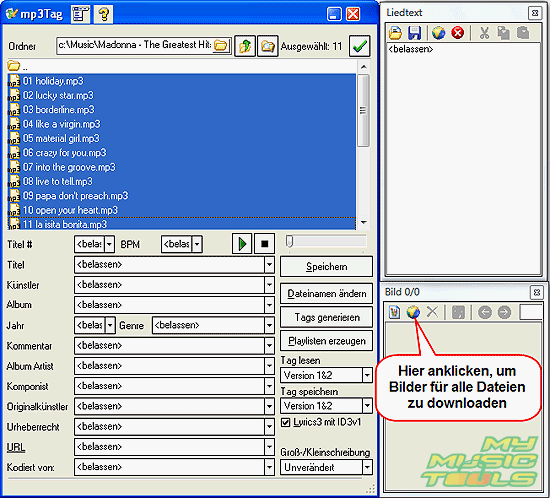Image resolution: width=550 pixels, height=498 pixels.
Task: Click the picture size icon in Bild panel
Action: coord(458,312)
